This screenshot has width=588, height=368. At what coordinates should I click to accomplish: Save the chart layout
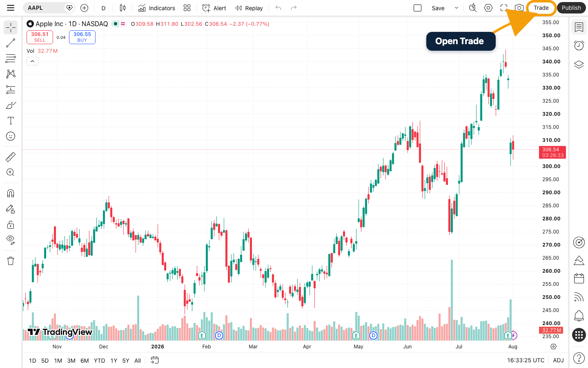pos(438,8)
